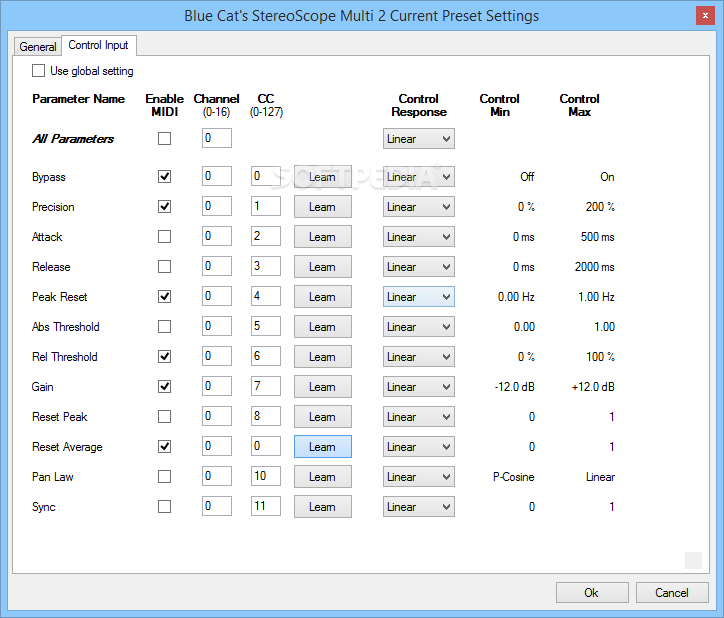Focus Sync Channel input field
The width and height of the screenshot is (724, 618).
coord(217,506)
